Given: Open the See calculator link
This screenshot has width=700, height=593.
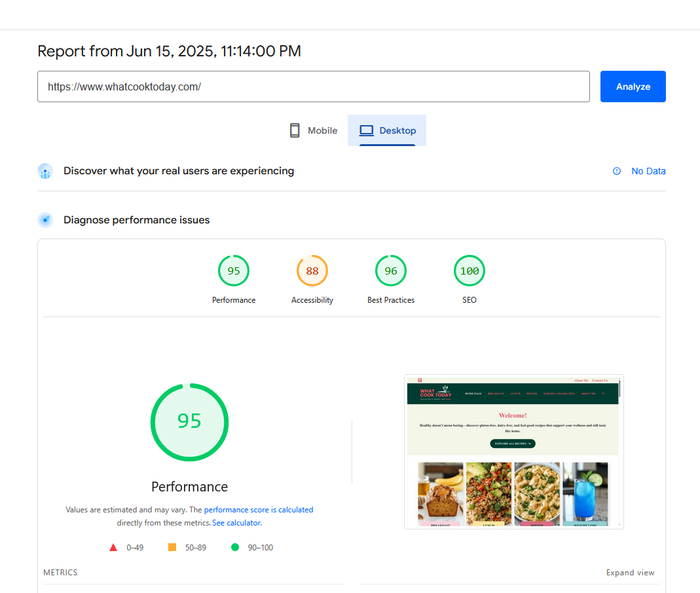Looking at the screenshot, I should (x=236, y=523).
